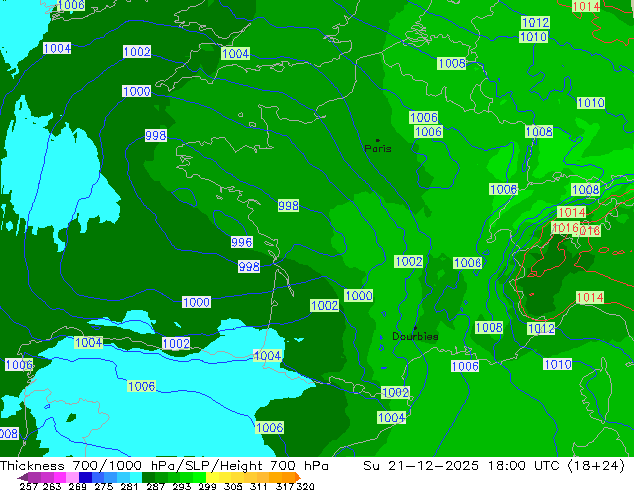Click the Dourbies location dot marker

click(x=415, y=328)
